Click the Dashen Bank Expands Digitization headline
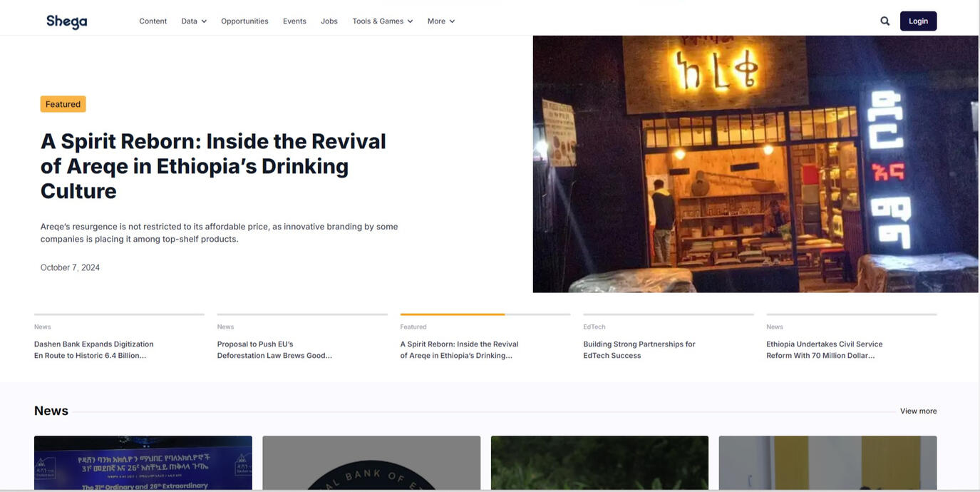 pos(93,346)
